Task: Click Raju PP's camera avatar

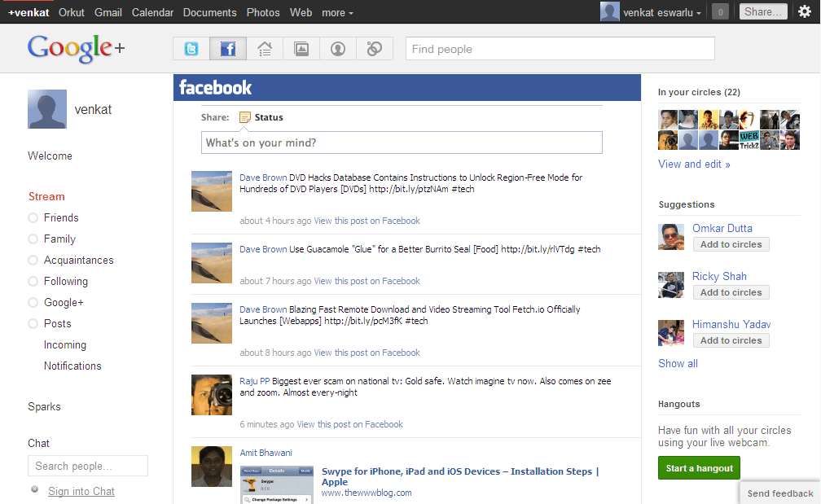Action: pos(212,395)
